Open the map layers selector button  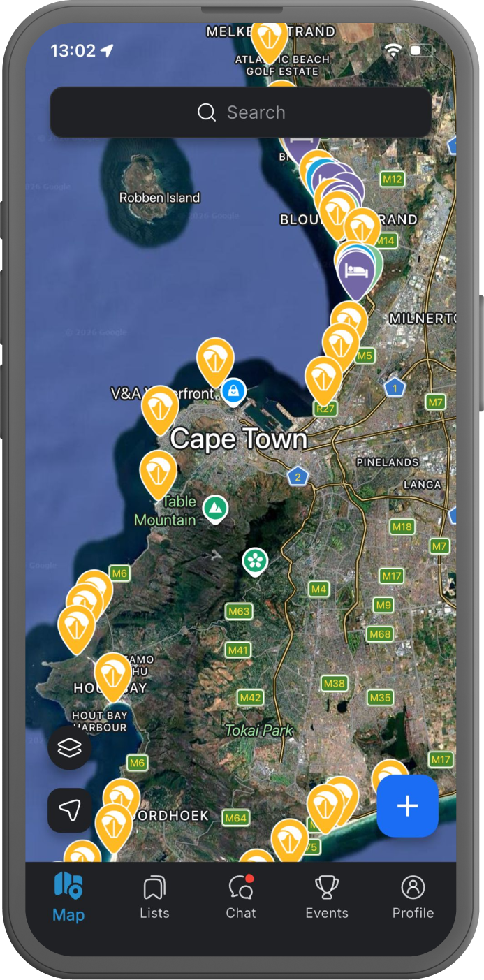tap(69, 748)
